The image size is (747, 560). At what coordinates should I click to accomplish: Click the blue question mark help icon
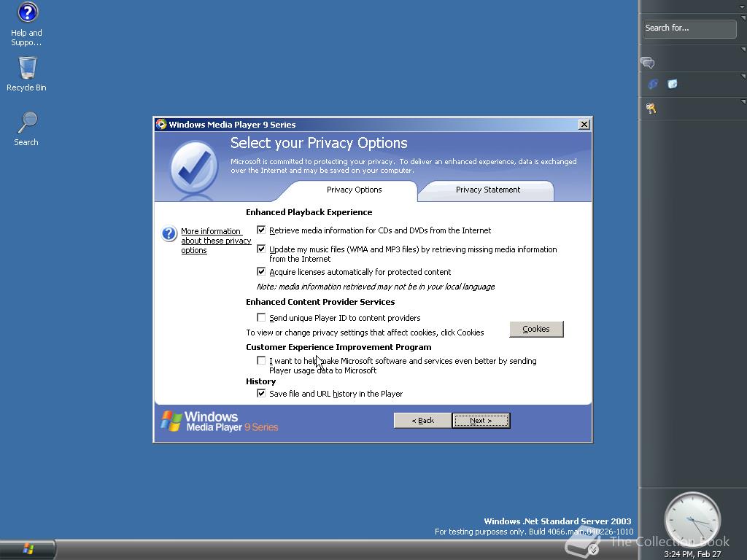pyautogui.click(x=169, y=234)
